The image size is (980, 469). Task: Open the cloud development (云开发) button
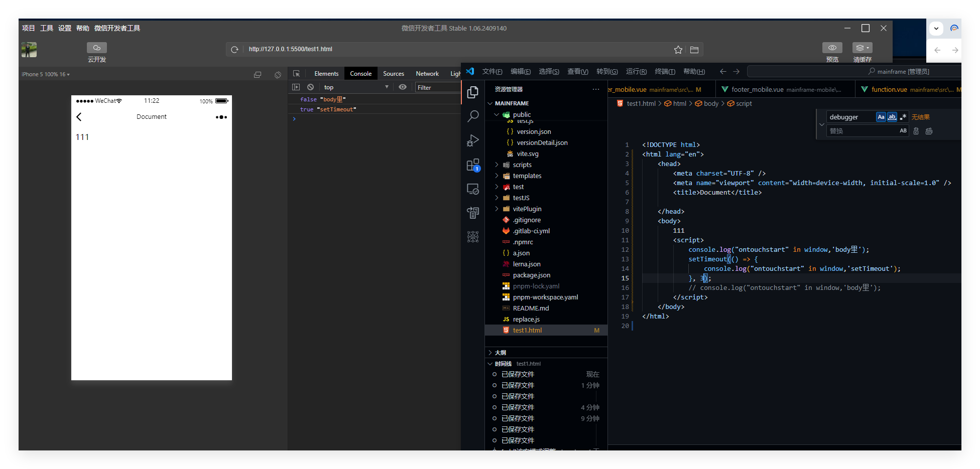[x=97, y=48]
